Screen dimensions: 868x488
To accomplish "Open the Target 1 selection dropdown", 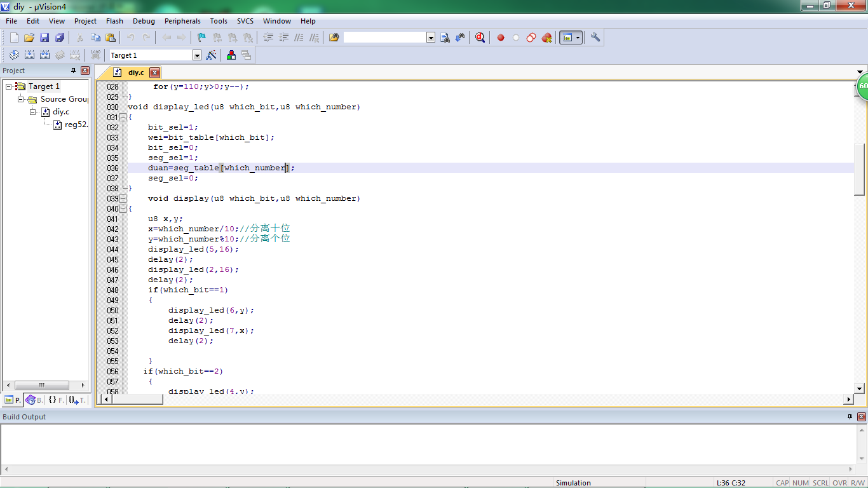I will pyautogui.click(x=197, y=55).
